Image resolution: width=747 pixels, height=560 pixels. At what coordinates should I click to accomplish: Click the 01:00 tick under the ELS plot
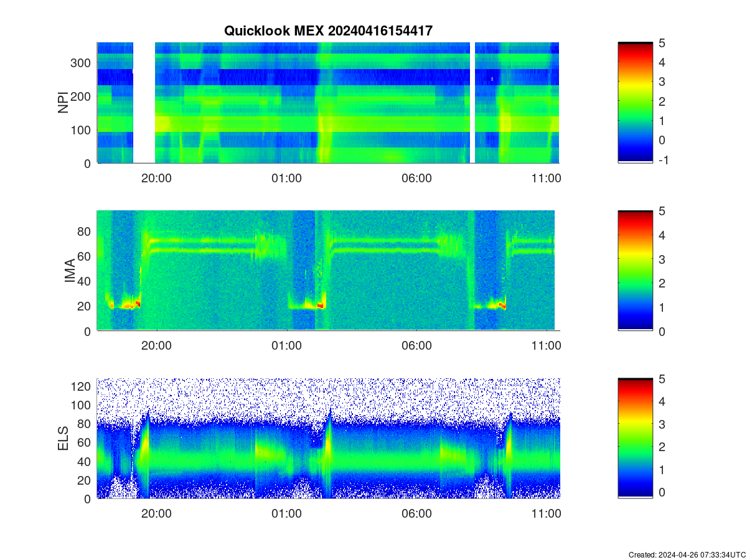(x=286, y=513)
